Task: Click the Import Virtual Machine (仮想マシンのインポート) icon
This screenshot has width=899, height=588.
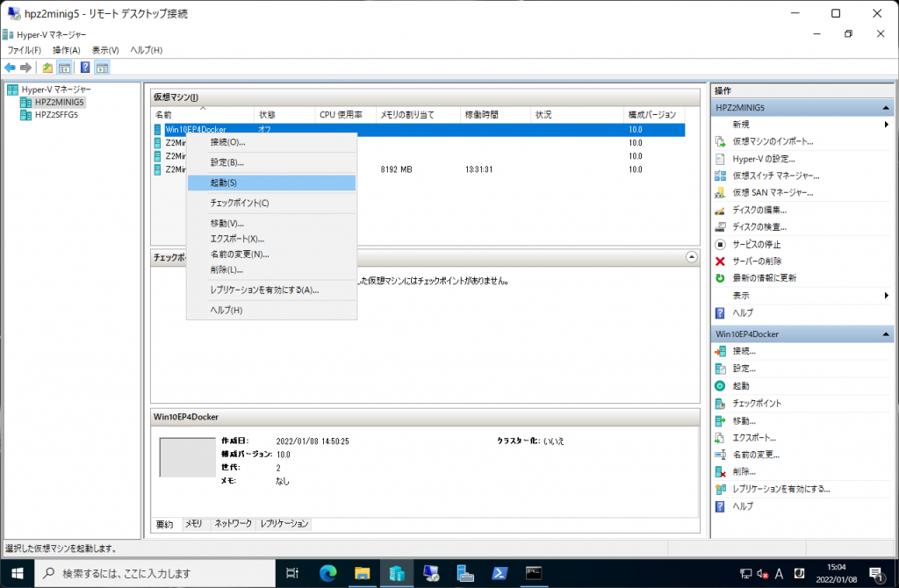Action: coord(720,141)
